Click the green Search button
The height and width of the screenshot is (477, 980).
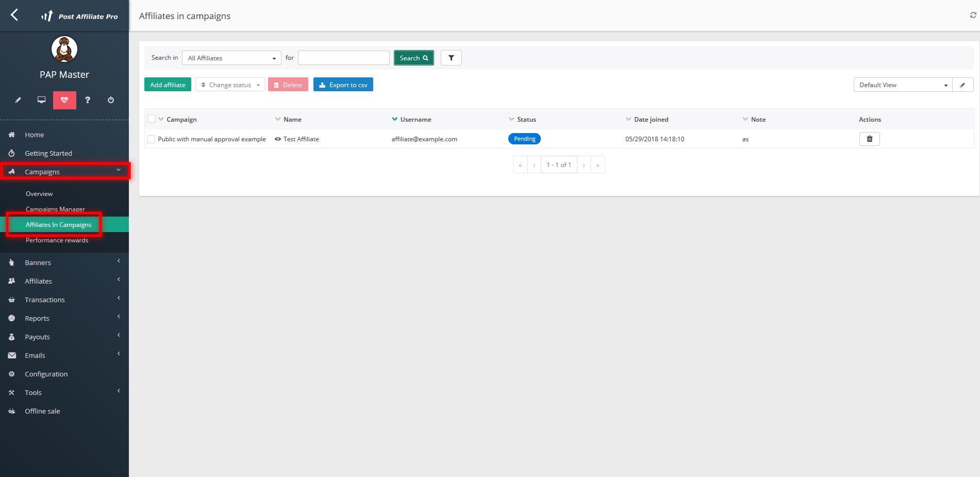click(x=414, y=58)
